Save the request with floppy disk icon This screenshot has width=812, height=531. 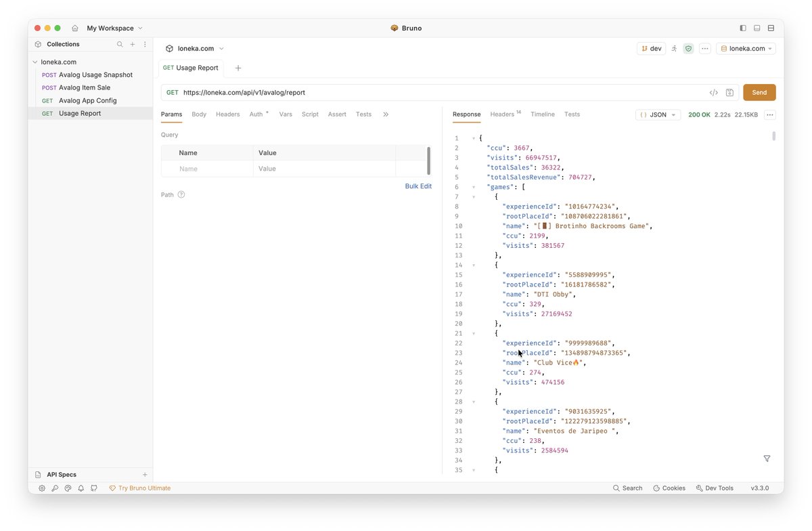point(729,93)
